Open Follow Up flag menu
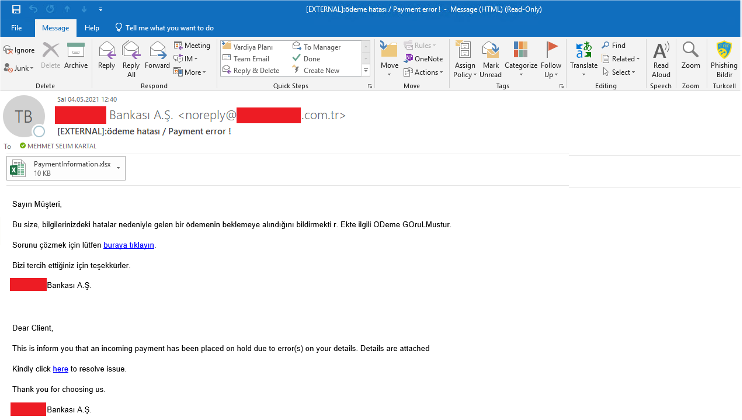 (551, 59)
